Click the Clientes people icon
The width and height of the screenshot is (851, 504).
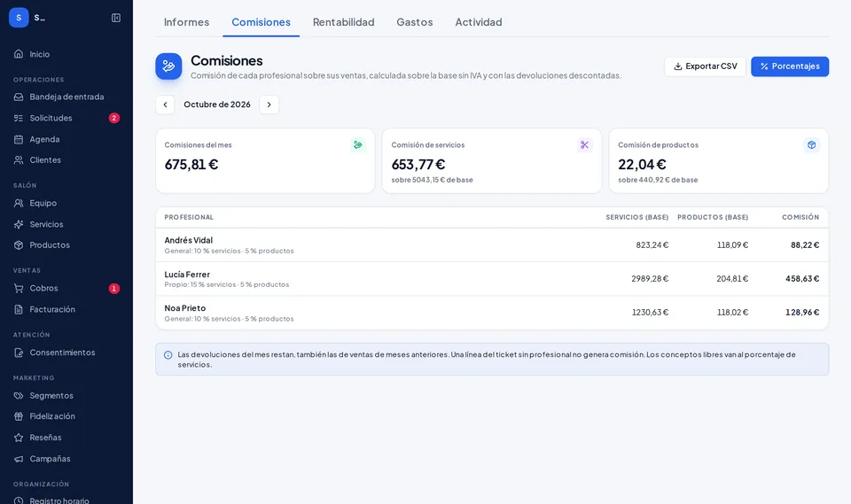[x=19, y=160]
